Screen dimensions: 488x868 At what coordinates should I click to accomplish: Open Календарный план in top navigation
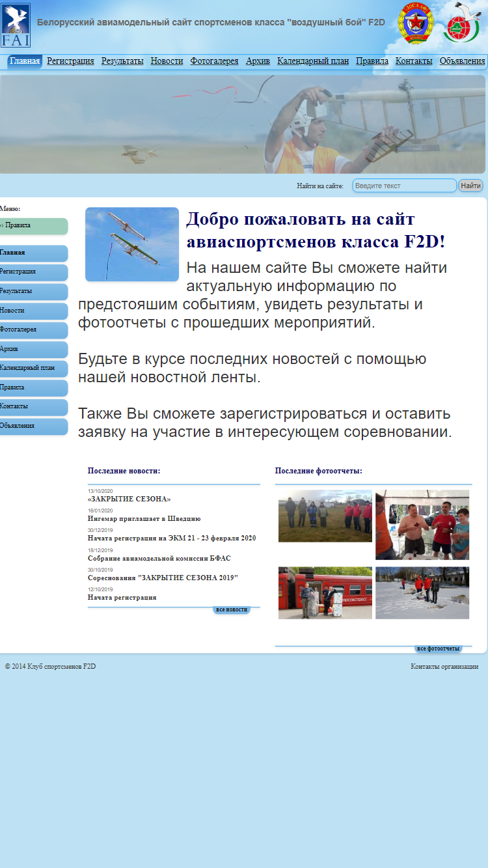313,61
